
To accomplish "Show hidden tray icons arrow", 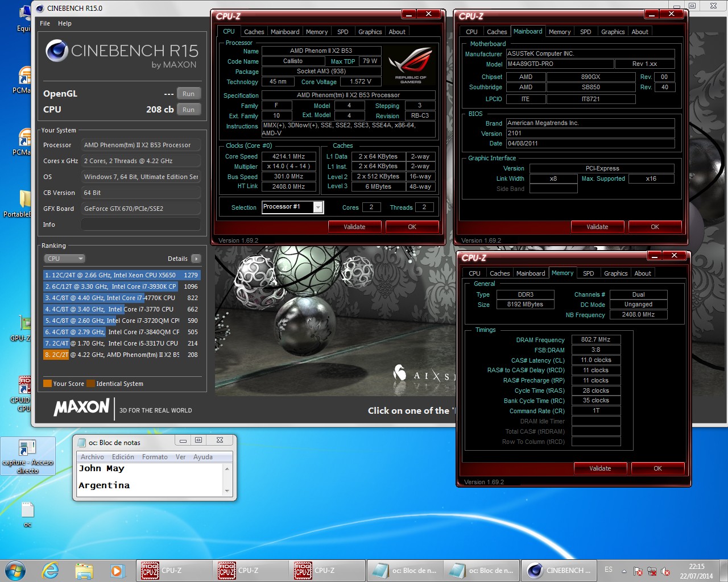I will [x=624, y=571].
